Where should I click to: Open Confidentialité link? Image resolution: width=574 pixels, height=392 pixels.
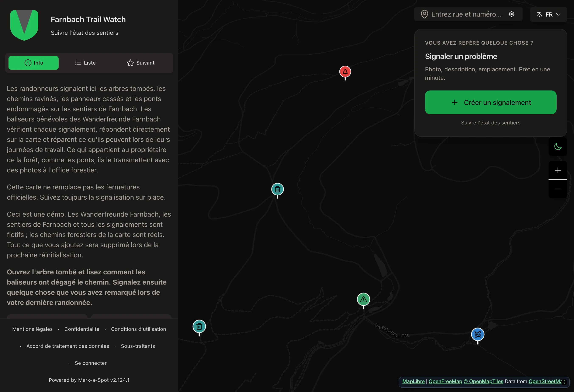[x=82, y=329]
